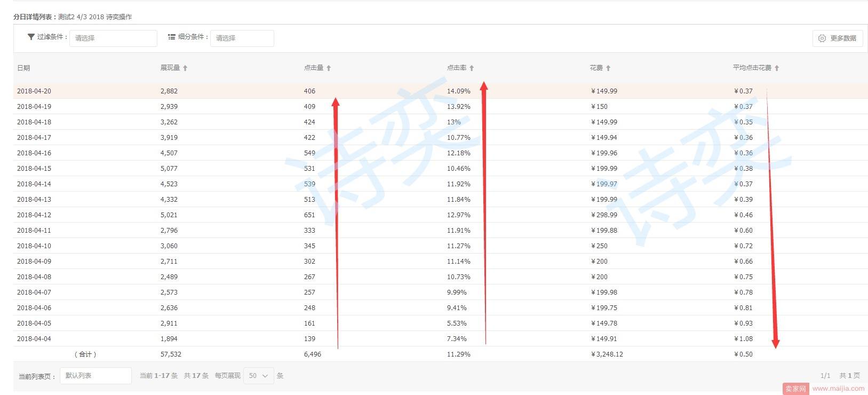Click total average cost ¥0.50
The image size is (868, 395).
(743, 354)
